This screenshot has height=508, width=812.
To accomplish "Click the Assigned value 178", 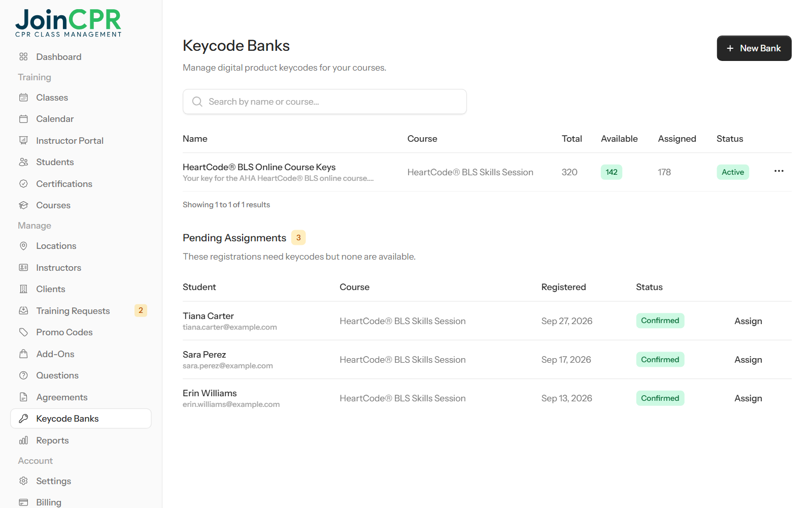I will [664, 172].
